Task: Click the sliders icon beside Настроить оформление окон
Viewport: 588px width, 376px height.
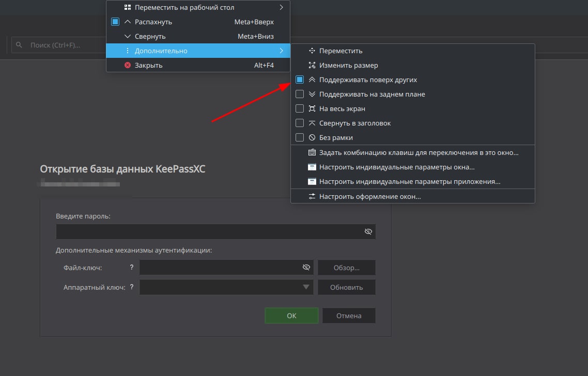Action: click(x=312, y=196)
